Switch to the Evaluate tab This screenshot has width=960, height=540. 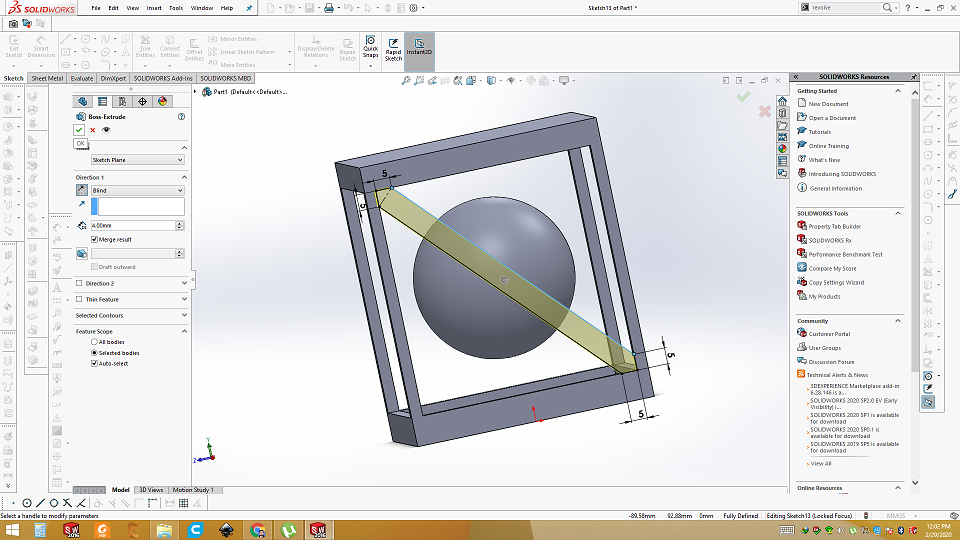click(x=81, y=78)
